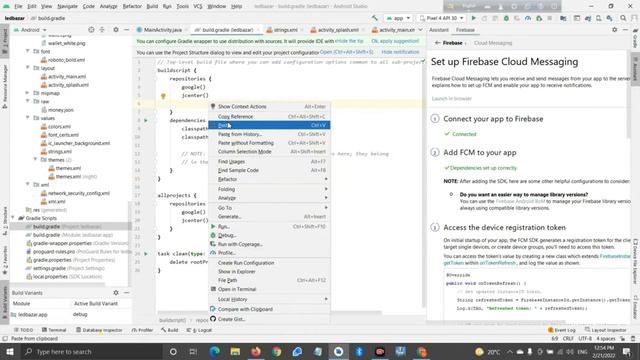Open the Android project view dropdown

click(x=31, y=30)
